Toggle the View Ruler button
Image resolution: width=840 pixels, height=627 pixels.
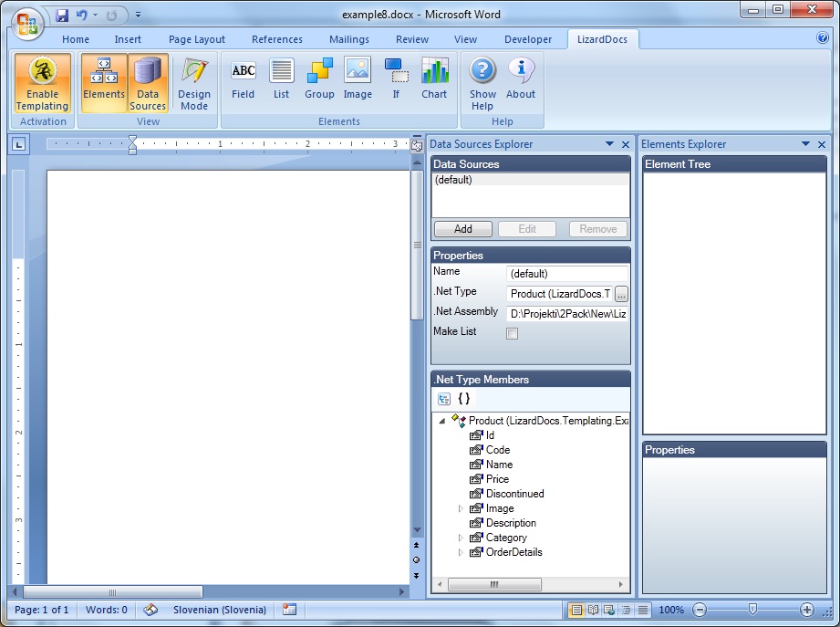coord(417,145)
